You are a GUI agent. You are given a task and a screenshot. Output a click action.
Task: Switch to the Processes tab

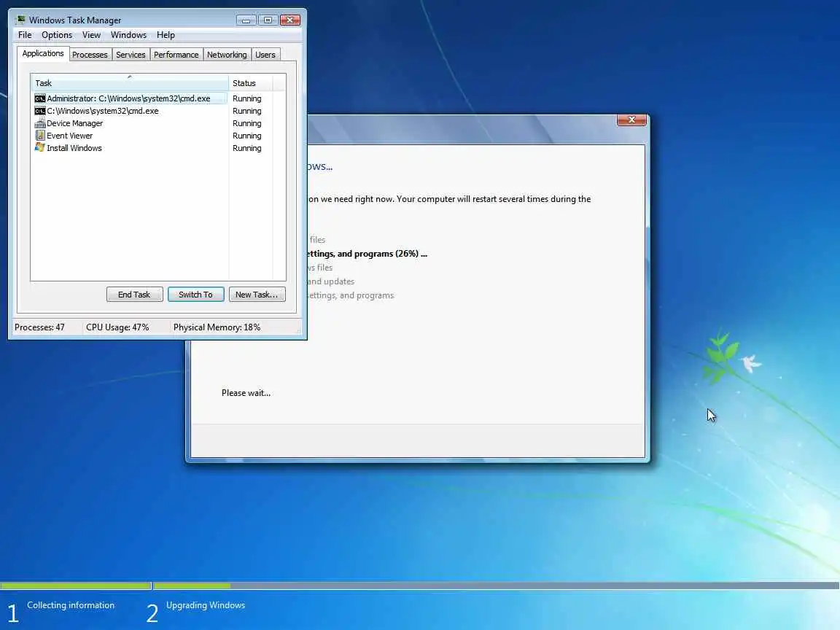pyautogui.click(x=90, y=55)
